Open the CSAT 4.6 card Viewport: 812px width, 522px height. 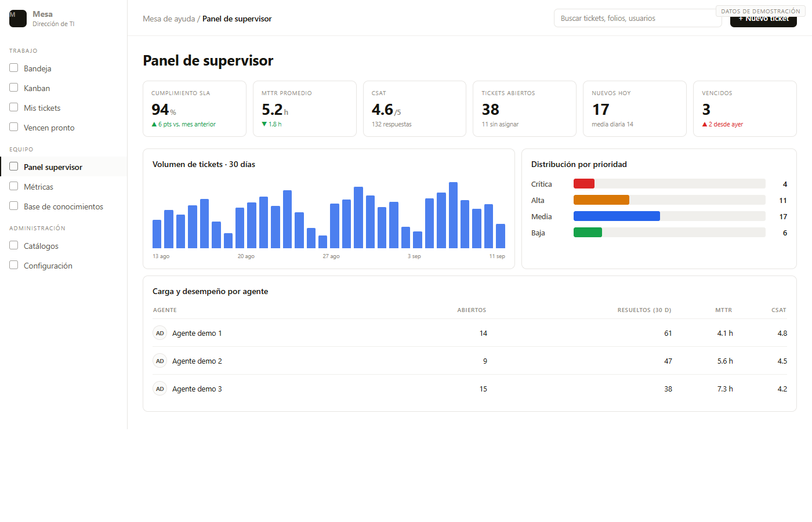[415, 109]
